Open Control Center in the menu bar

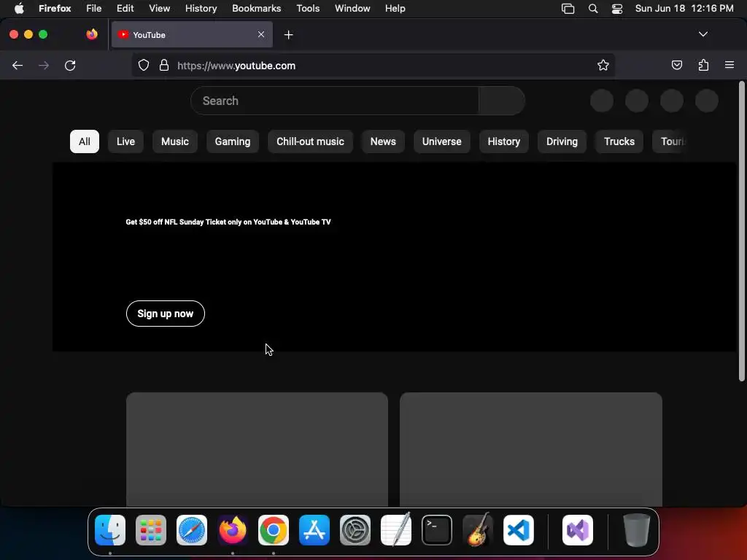click(x=617, y=8)
